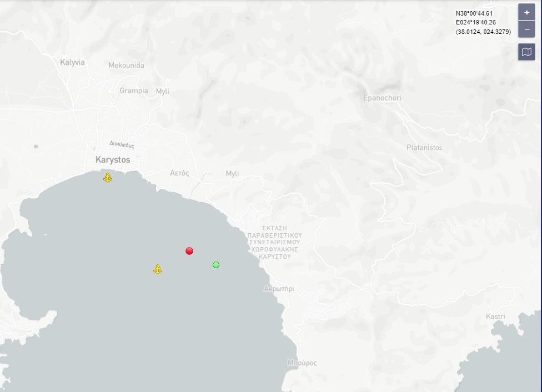The height and width of the screenshot is (392, 542).
Task: Select the anchor icon in the bay
Action: (x=158, y=269)
